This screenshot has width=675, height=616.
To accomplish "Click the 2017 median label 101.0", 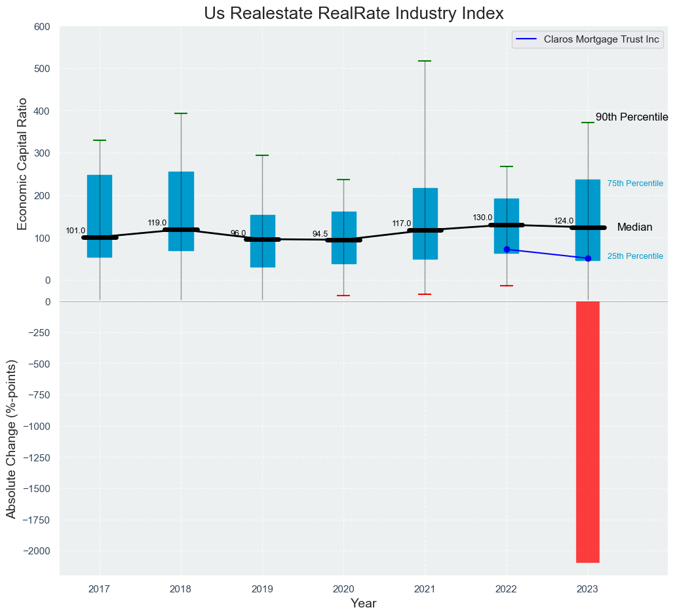I will tap(75, 231).
